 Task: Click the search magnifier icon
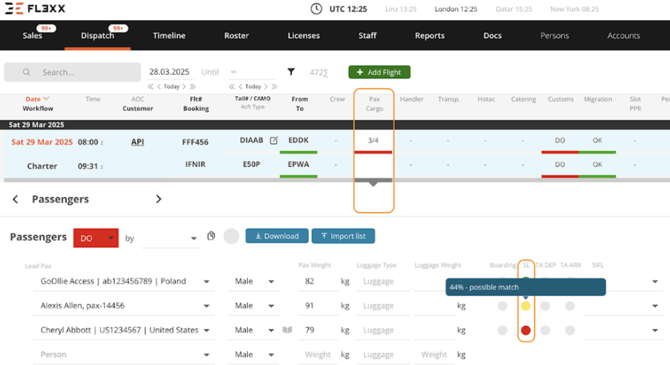26,72
